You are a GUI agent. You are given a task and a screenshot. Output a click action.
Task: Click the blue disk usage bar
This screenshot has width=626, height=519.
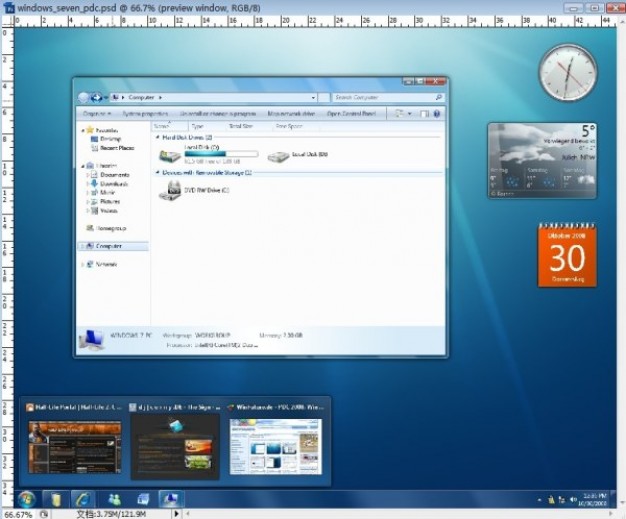(222, 154)
